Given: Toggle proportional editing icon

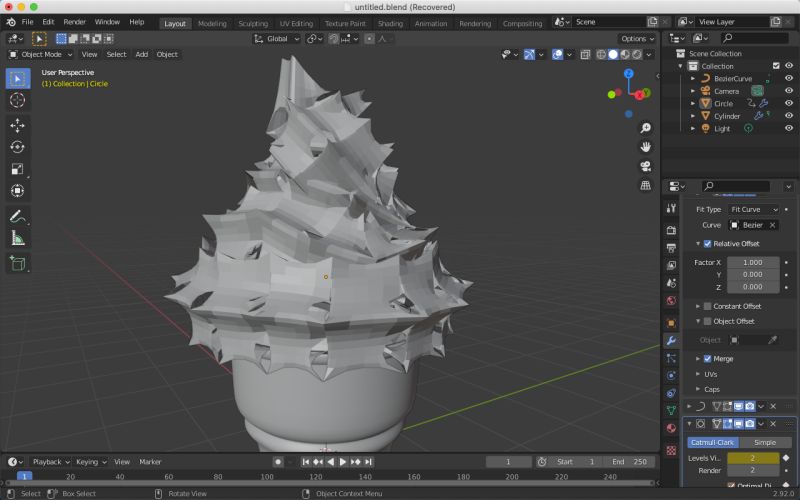Looking at the screenshot, I should (369, 39).
